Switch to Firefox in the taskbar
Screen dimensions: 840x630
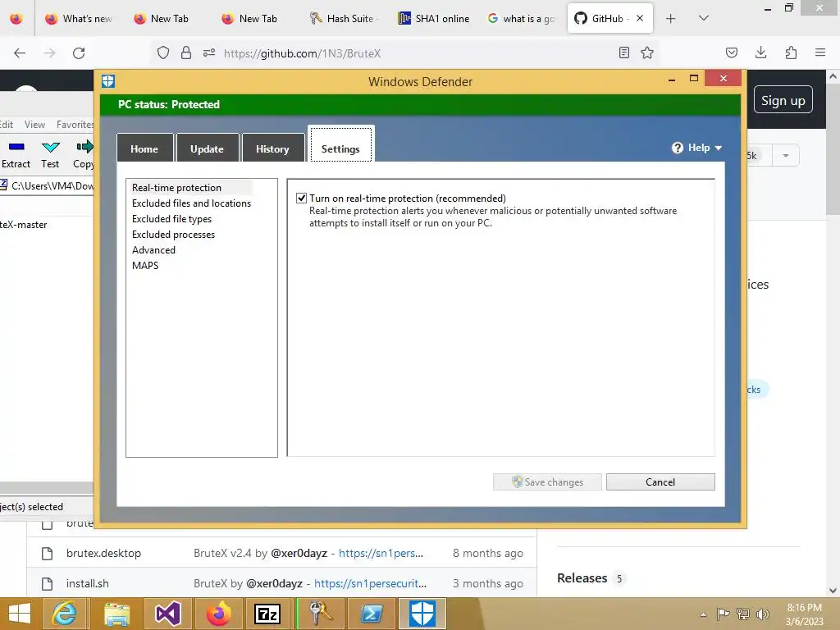click(x=219, y=614)
